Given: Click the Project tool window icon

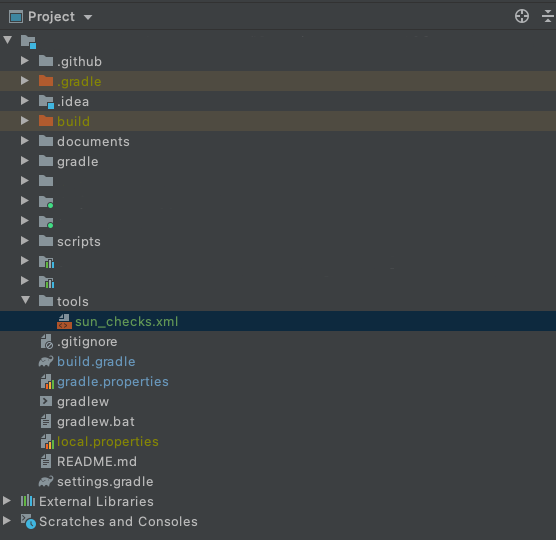Looking at the screenshot, I should [16, 17].
